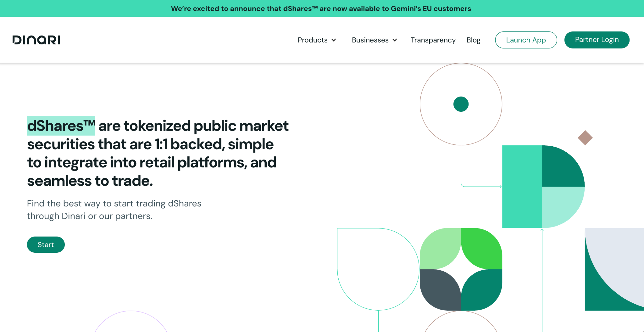Click the 'Find the best way to start trading' text
The width and height of the screenshot is (644, 332).
114,210
